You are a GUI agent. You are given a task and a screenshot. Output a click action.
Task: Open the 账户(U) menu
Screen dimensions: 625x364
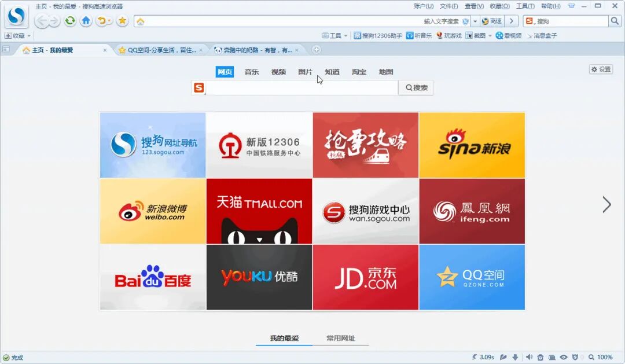pyautogui.click(x=423, y=6)
